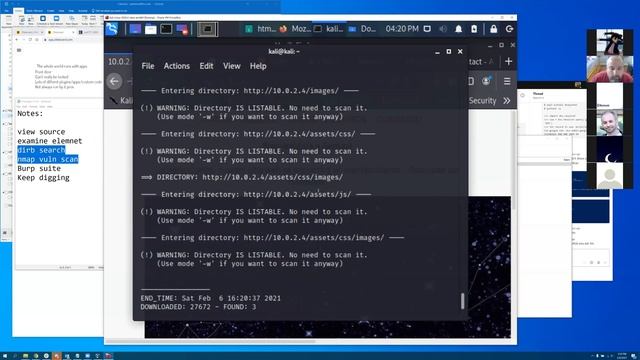
Task: Open the terminal Help menu
Action: [x=258, y=66]
